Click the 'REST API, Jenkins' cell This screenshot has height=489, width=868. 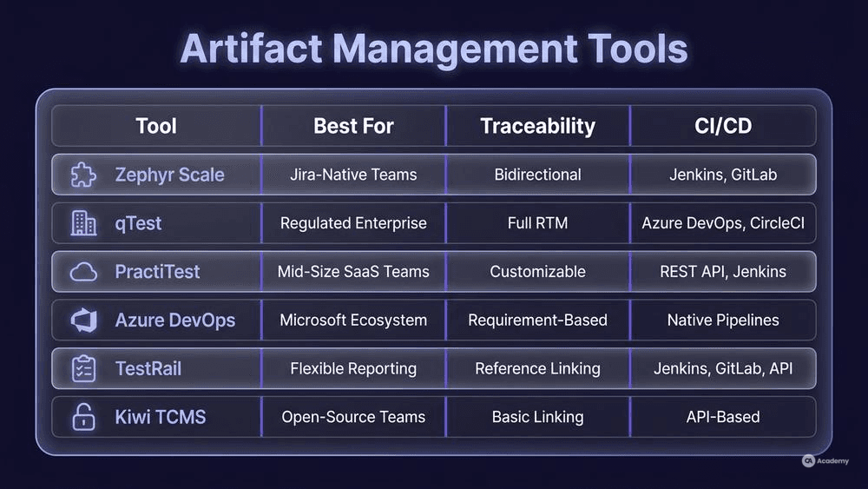tap(723, 271)
